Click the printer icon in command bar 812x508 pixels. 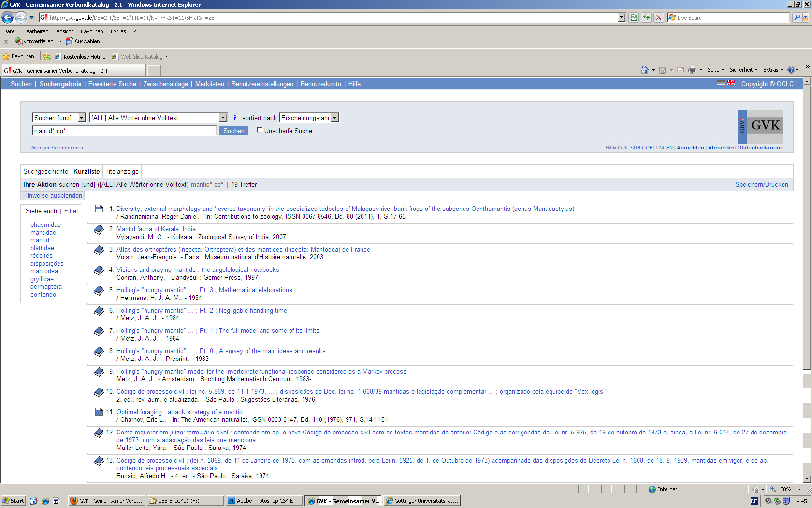coord(692,70)
